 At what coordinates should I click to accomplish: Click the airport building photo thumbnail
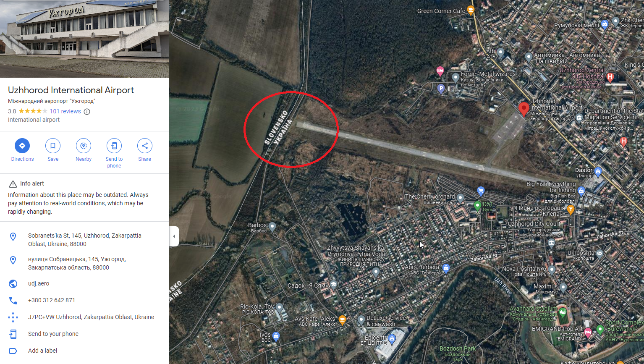[x=84, y=39]
